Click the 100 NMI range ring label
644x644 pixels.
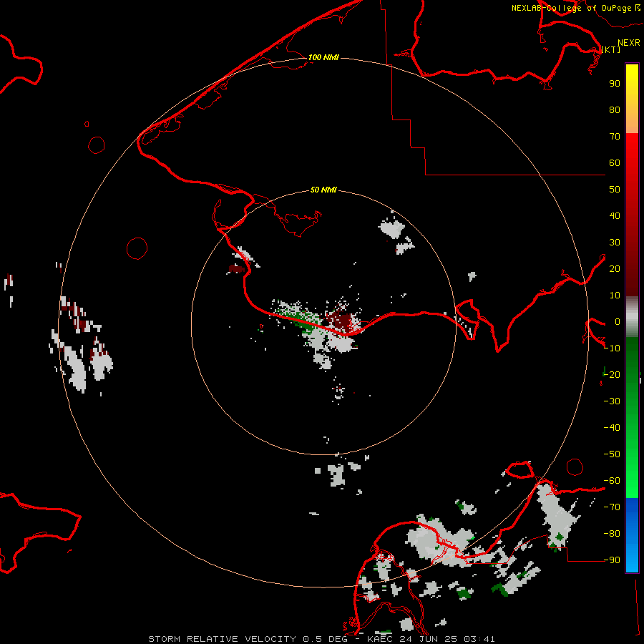(x=323, y=57)
